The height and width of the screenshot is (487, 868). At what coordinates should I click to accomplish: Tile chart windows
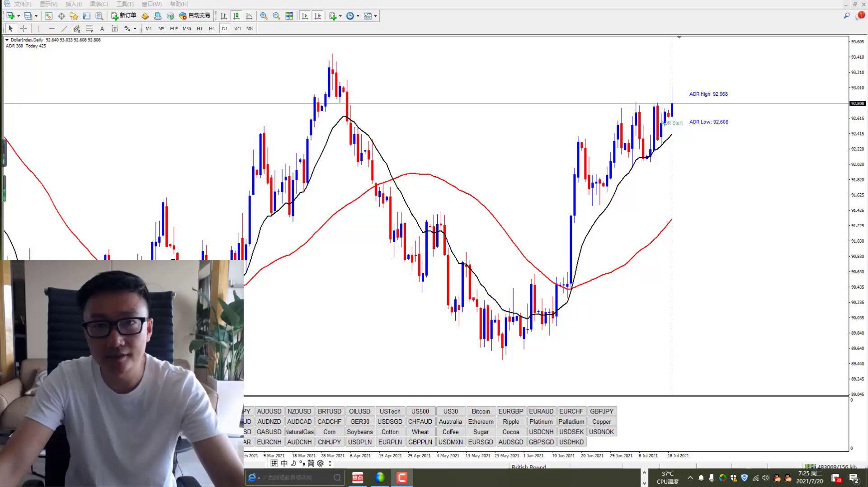tap(289, 16)
